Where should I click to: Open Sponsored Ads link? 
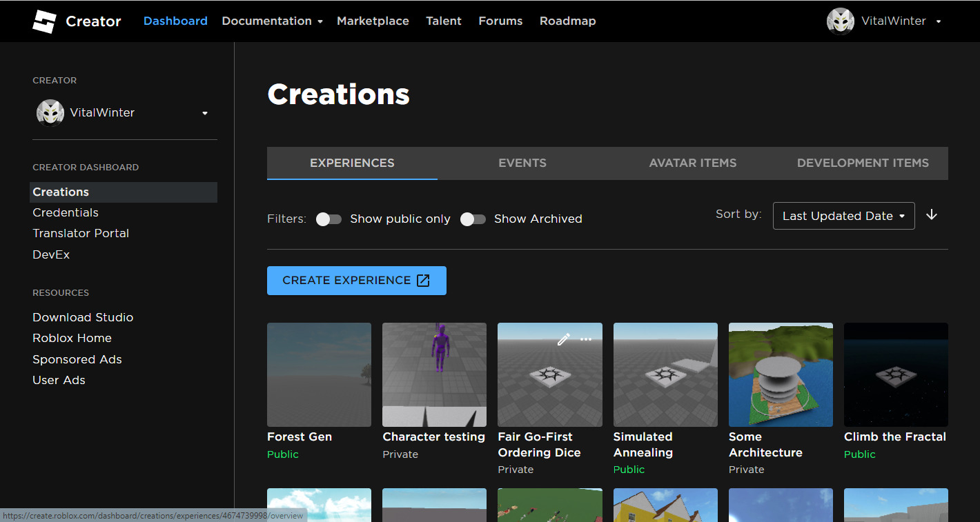pos(77,359)
